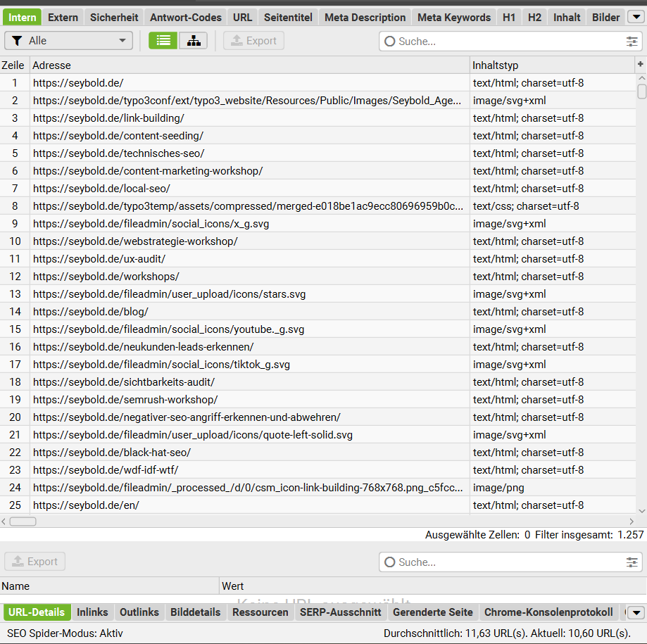Viewport: 647px width, 644px height.
Task: Open the Outlinks bottom tab
Action: (x=139, y=612)
